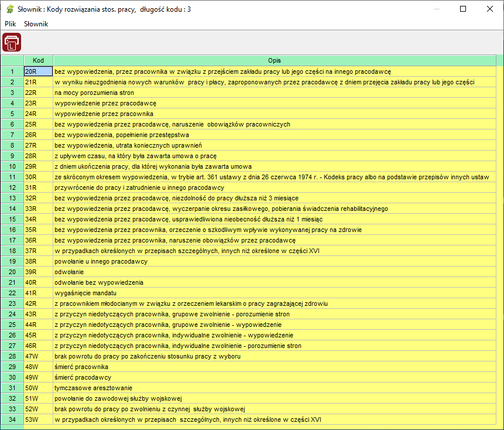The image size is (504, 430).
Task: Select description of code 20R
Action: 275,71
